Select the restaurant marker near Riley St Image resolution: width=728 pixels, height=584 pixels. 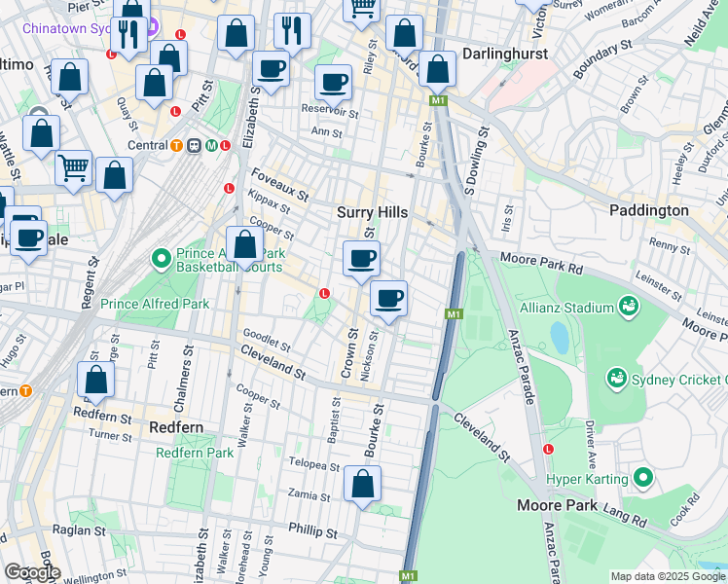[x=291, y=31]
